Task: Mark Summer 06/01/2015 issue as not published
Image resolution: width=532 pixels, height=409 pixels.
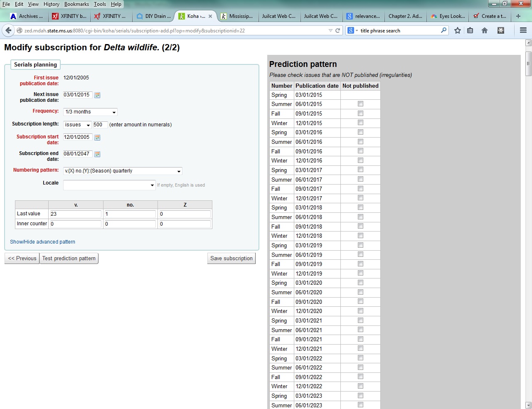Action: click(360, 104)
